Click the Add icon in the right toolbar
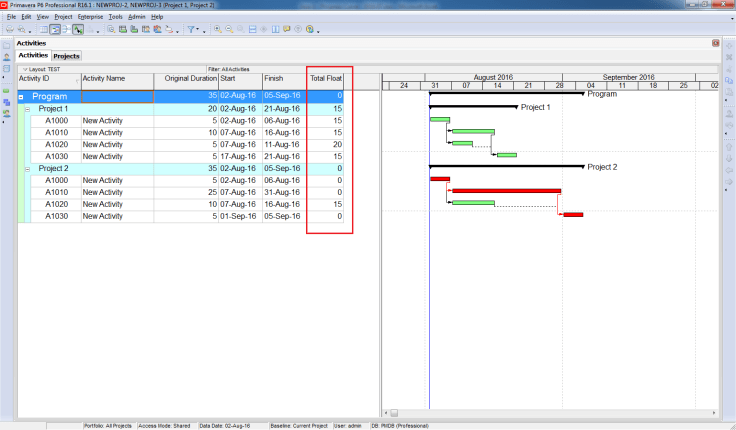This screenshot has width=736, height=430. pyautogui.click(x=729, y=46)
